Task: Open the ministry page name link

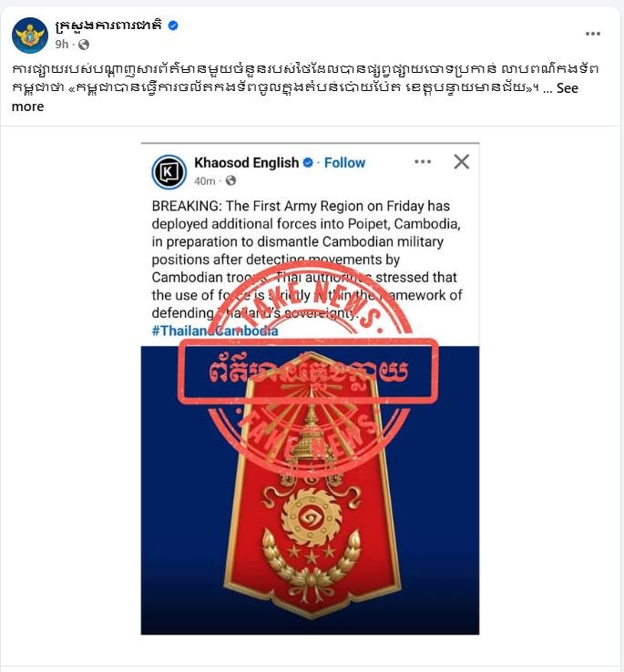Action: (108, 25)
